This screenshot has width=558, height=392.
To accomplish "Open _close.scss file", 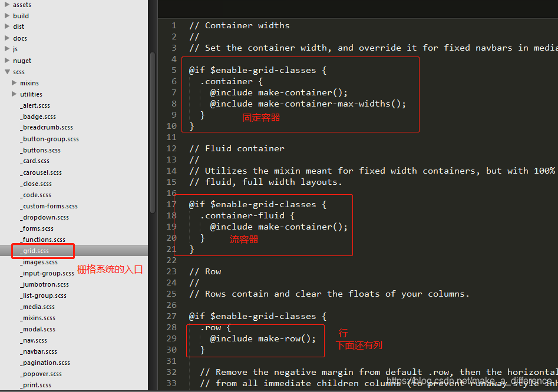I will tap(36, 184).
